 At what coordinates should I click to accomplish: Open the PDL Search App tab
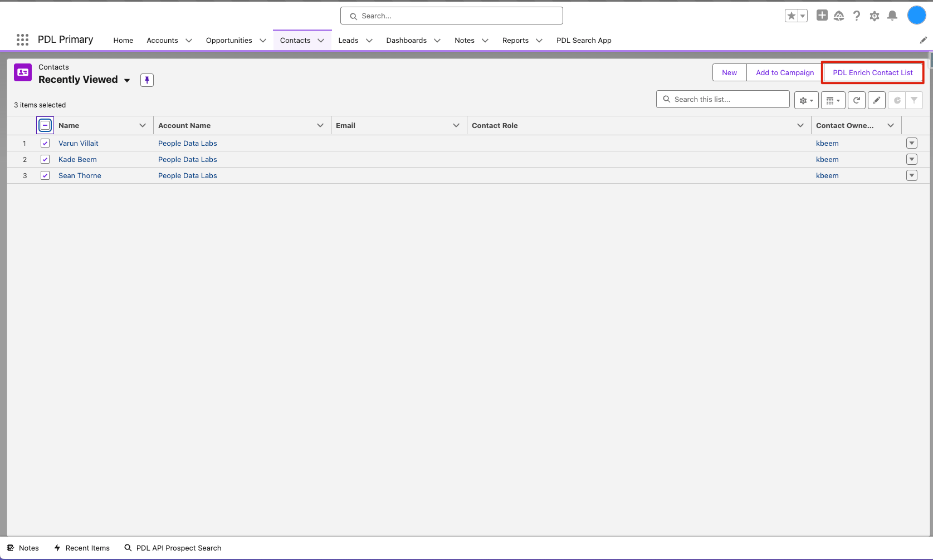point(584,41)
